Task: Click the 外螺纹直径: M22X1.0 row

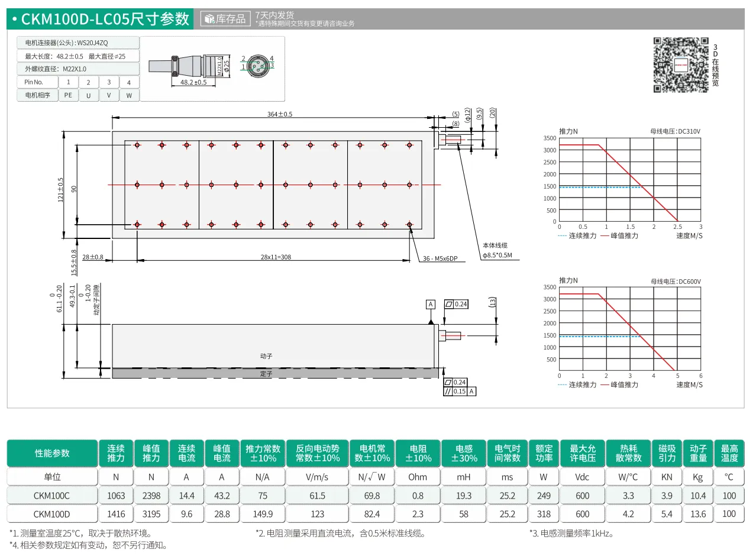Action: 78,69
